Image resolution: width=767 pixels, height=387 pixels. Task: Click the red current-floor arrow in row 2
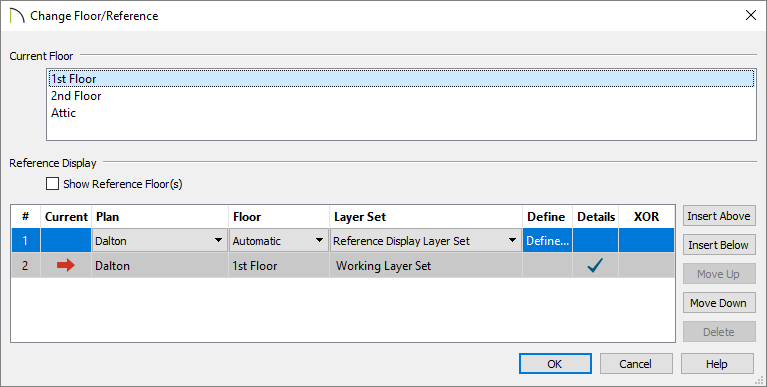66,266
